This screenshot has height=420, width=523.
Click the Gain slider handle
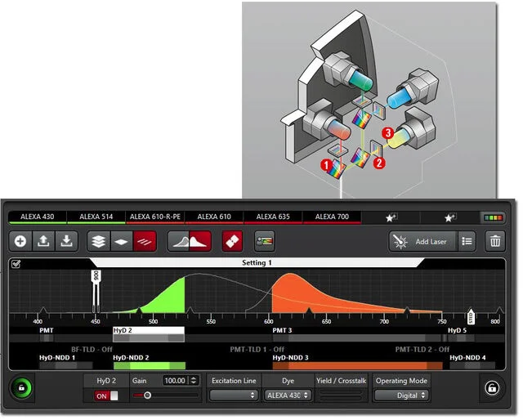[x=148, y=395]
